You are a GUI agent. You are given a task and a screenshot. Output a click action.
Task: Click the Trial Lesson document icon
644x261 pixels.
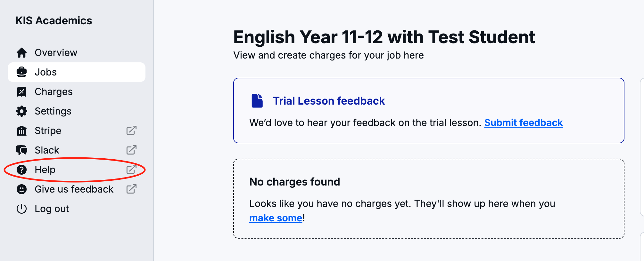coord(257,101)
